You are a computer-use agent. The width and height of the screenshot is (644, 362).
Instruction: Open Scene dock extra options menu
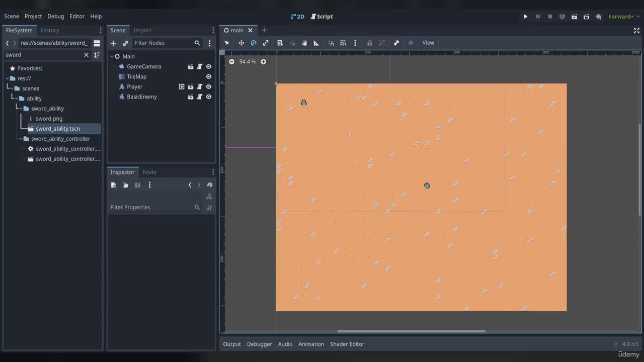(209, 43)
